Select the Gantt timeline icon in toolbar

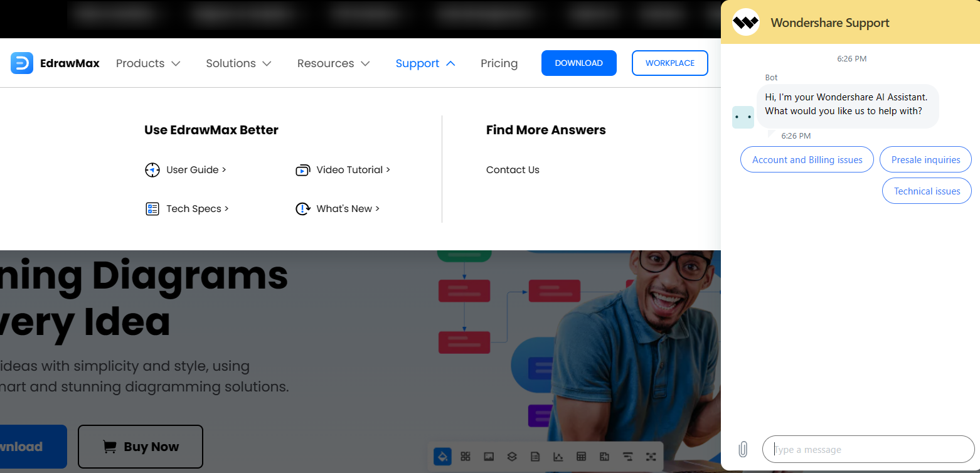coord(627,456)
